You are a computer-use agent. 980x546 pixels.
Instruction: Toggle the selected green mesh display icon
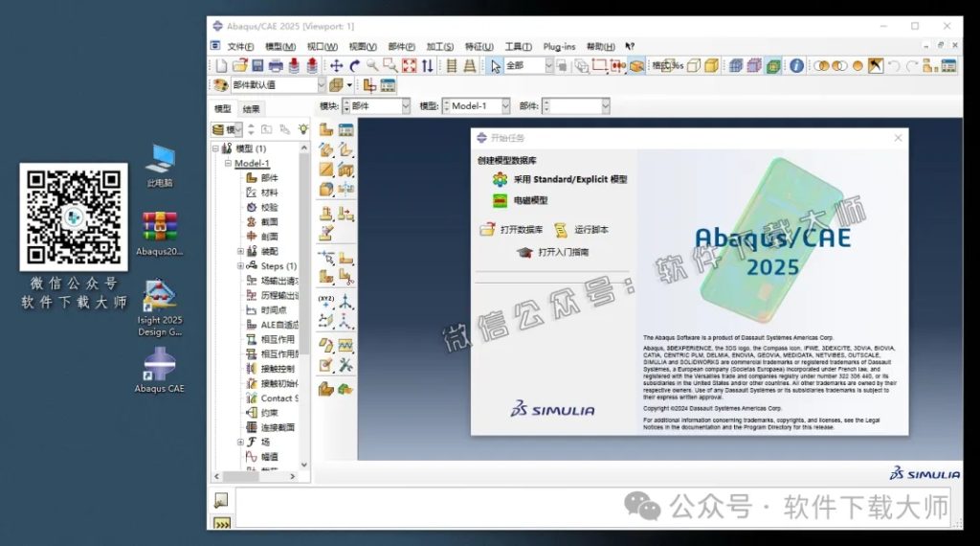coord(773,66)
